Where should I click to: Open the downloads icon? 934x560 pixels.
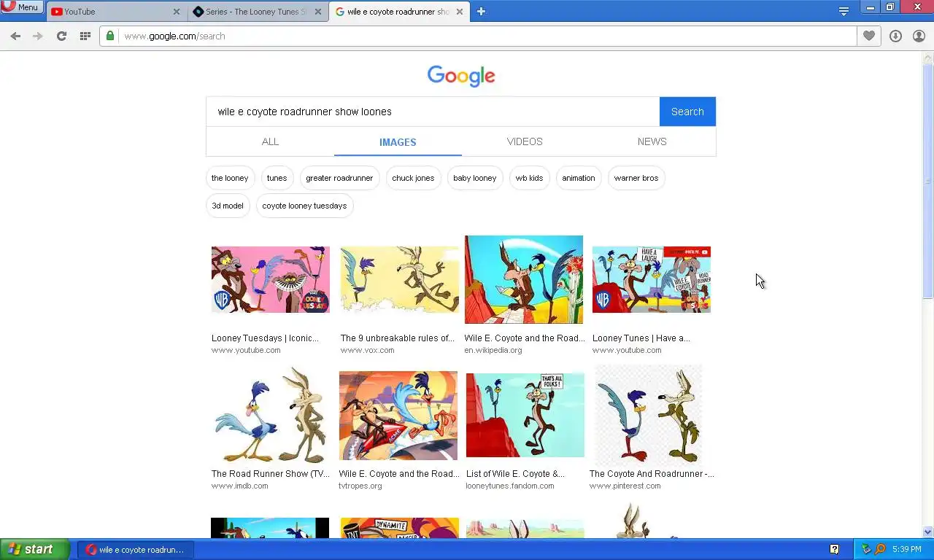895,36
